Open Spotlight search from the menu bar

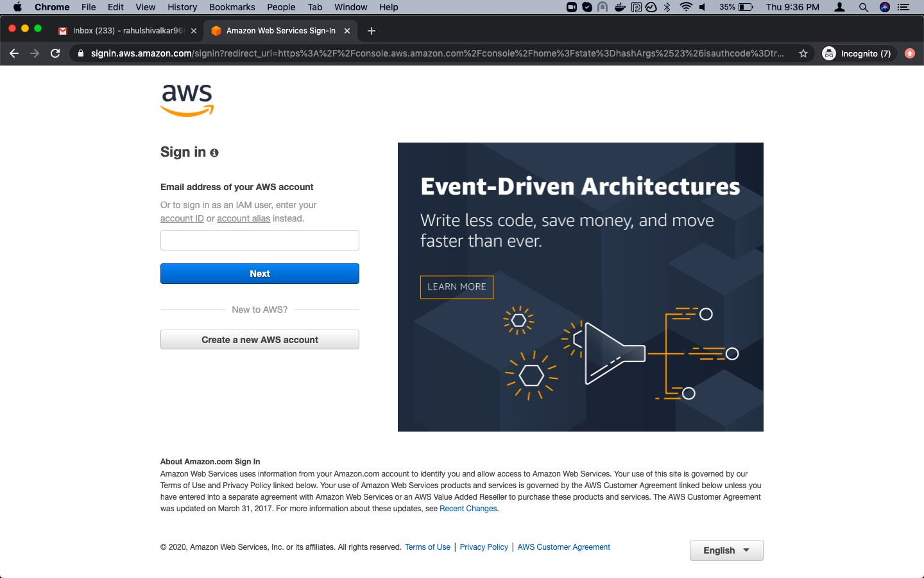863,7
